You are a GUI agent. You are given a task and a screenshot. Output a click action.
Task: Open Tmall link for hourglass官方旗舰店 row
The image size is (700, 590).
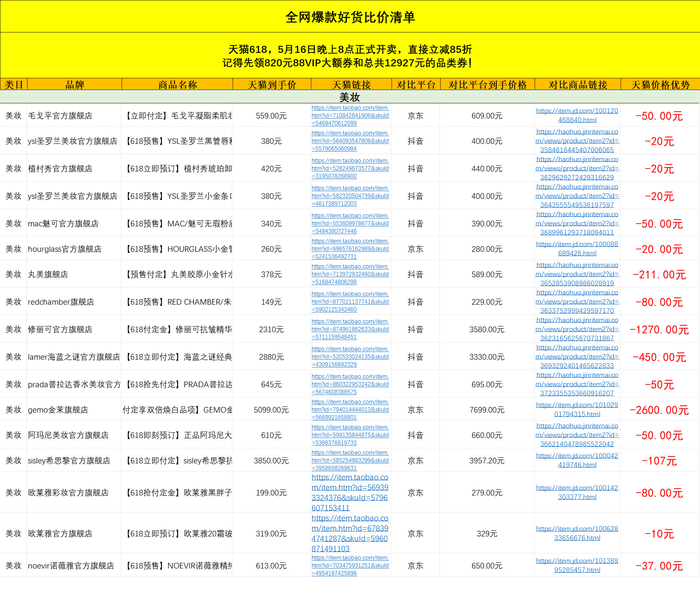pyautogui.click(x=350, y=249)
